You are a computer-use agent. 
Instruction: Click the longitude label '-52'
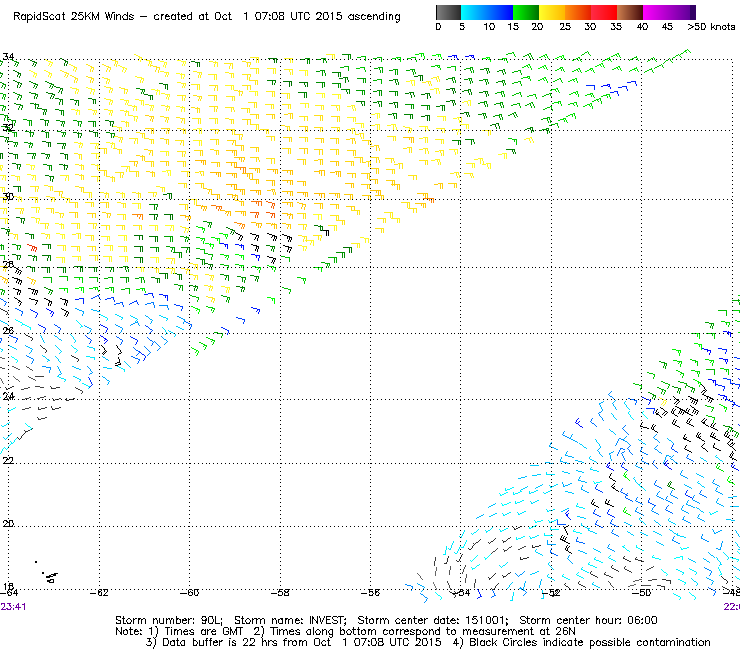tap(551, 593)
